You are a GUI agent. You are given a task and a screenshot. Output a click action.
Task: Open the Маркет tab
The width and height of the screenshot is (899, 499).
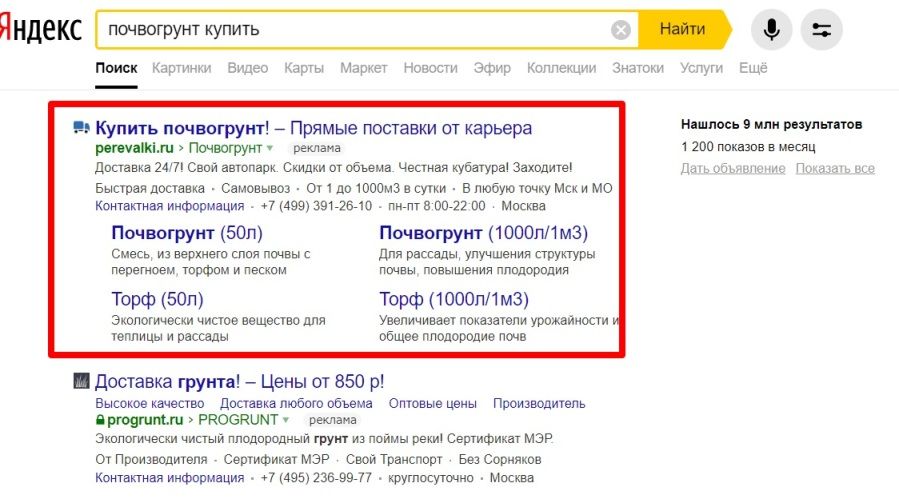363,68
